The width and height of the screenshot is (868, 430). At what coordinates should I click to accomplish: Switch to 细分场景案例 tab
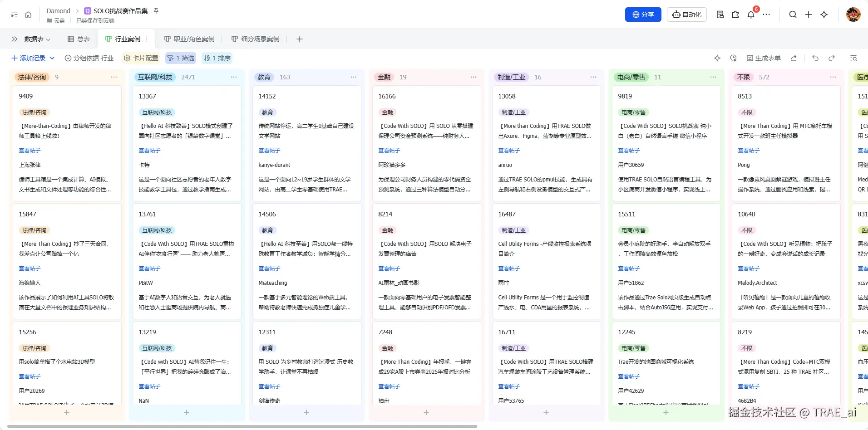click(x=255, y=39)
